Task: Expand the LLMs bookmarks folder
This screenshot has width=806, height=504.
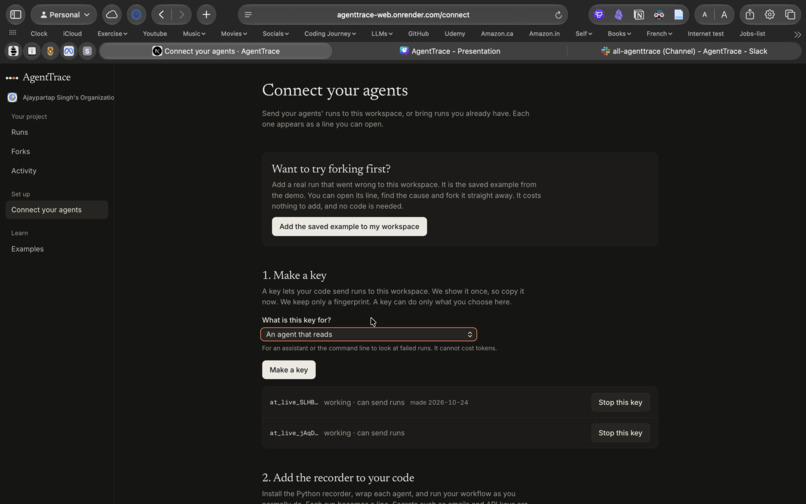Action: (382, 33)
